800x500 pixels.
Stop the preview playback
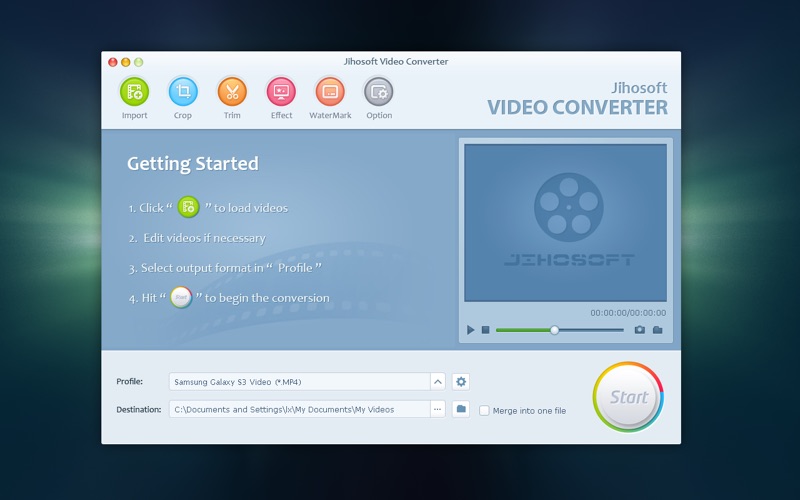point(486,330)
